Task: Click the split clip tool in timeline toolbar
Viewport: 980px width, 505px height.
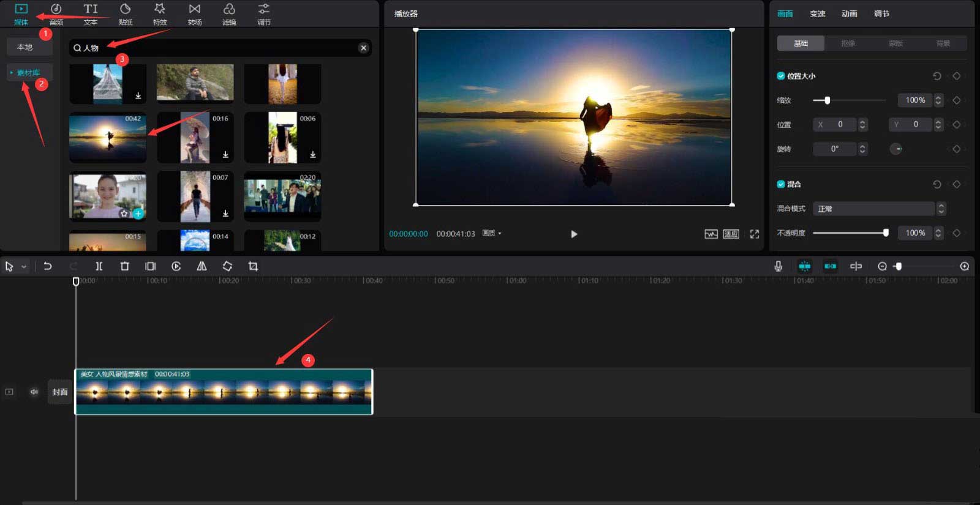Action: tap(99, 266)
